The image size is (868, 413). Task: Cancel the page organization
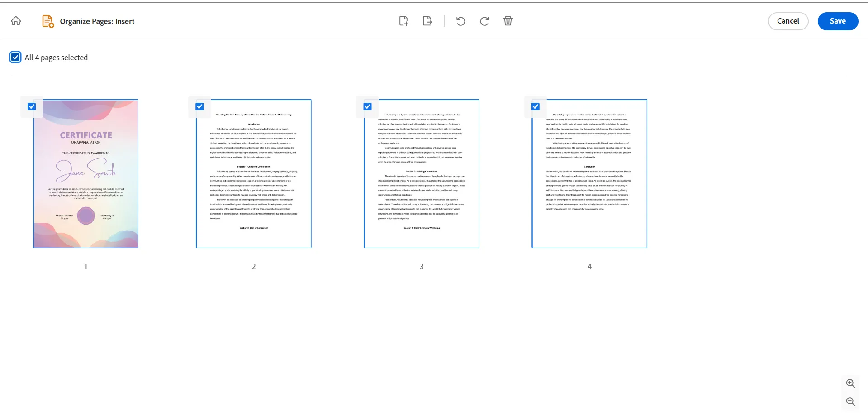788,21
